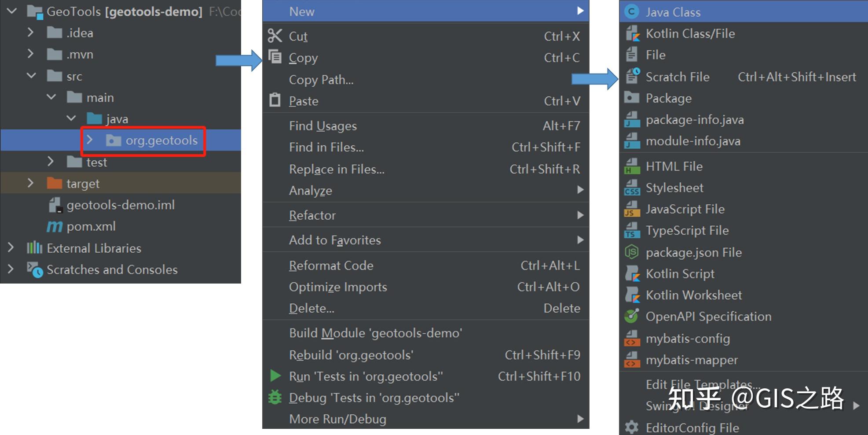Image resolution: width=868 pixels, height=435 pixels.
Task: Click the Stylesheet CSS icon
Action: 632,188
